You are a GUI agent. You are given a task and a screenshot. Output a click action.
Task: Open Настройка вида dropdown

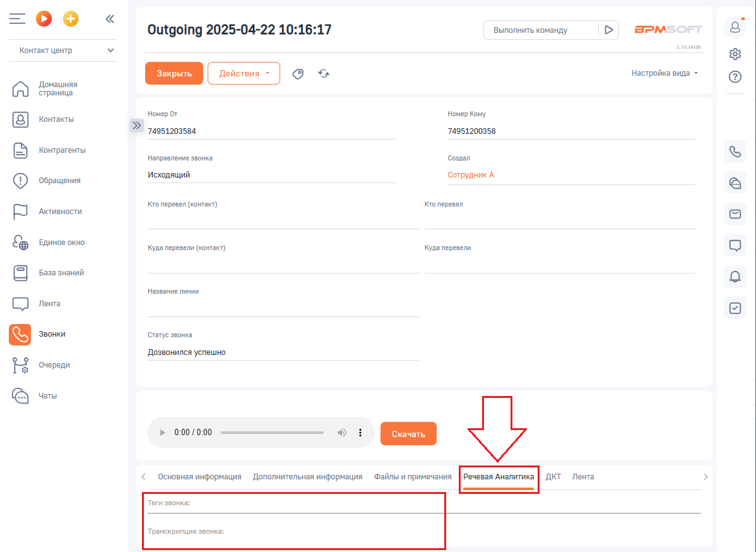click(664, 73)
